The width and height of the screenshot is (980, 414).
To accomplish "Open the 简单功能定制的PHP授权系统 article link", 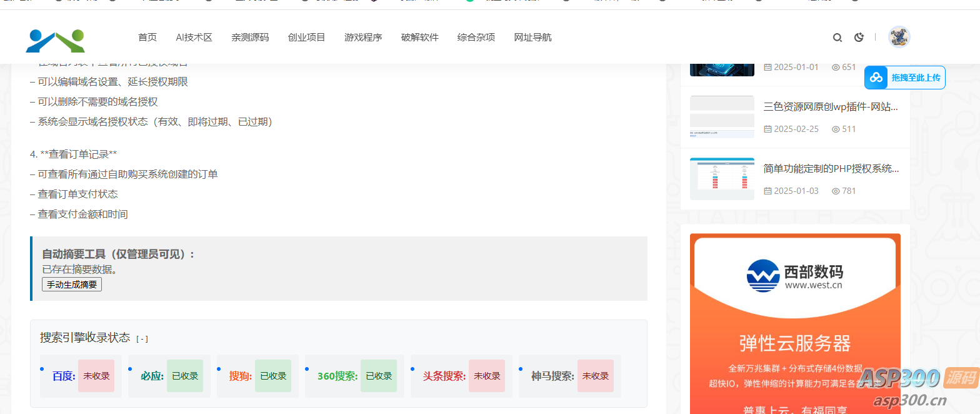I will point(831,169).
